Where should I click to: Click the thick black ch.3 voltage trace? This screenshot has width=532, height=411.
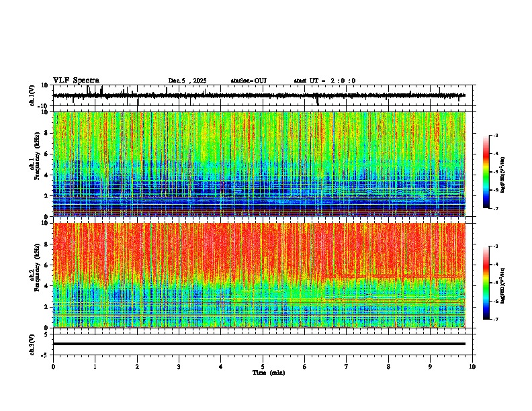pos(259,344)
